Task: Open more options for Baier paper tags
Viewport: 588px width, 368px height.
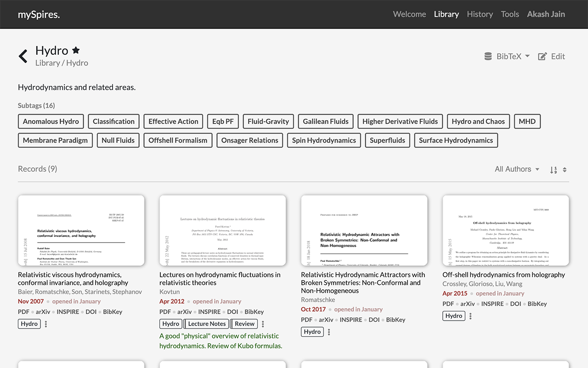Action: point(46,324)
